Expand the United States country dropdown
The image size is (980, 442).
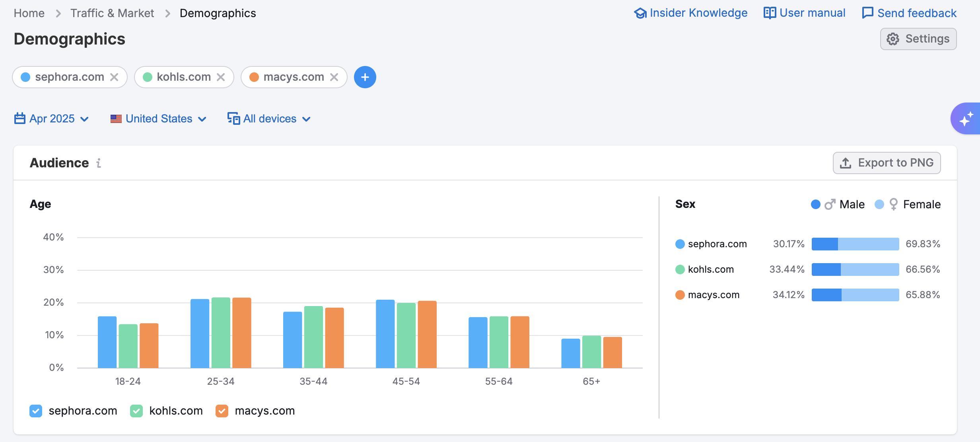point(158,119)
